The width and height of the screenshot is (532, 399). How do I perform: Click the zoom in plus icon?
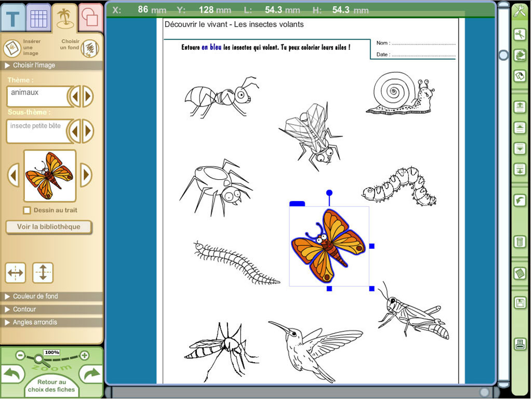click(84, 355)
